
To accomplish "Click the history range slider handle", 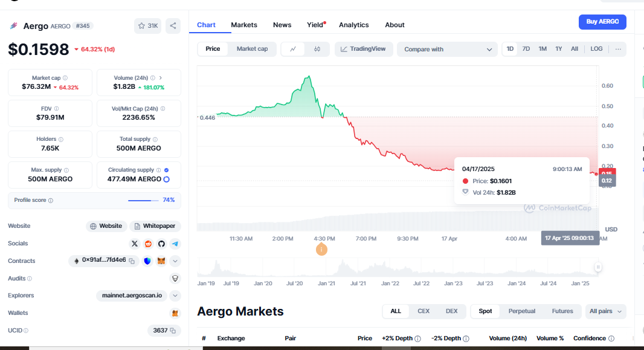I will pos(598,267).
